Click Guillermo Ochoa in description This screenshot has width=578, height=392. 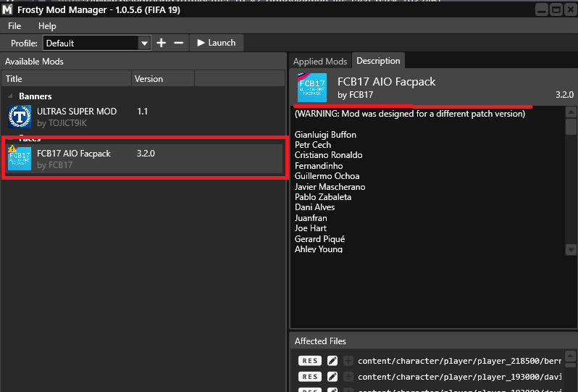pos(327,176)
